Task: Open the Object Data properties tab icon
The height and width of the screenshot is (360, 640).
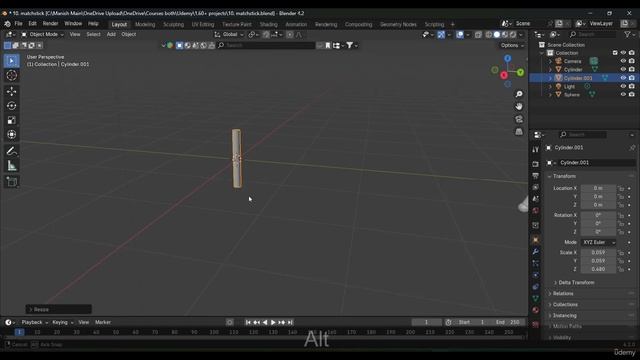Action: (536, 298)
